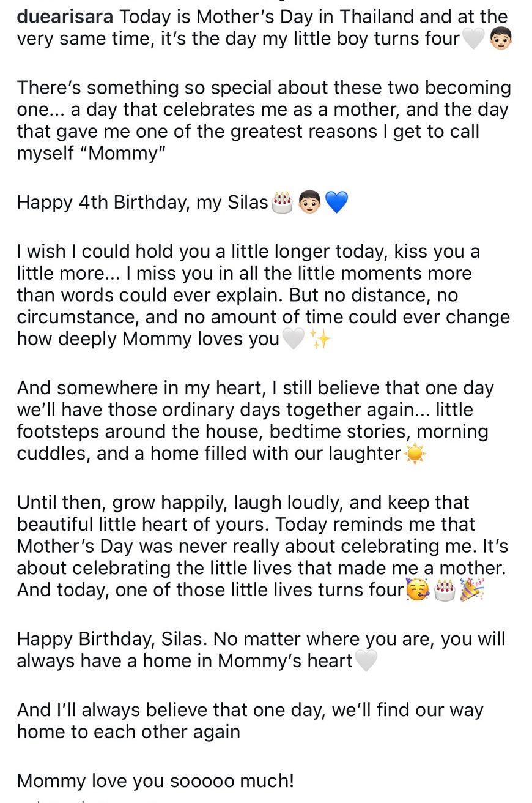
Task: Click the boy emoji in the opening paragraph
Action: (x=501, y=39)
